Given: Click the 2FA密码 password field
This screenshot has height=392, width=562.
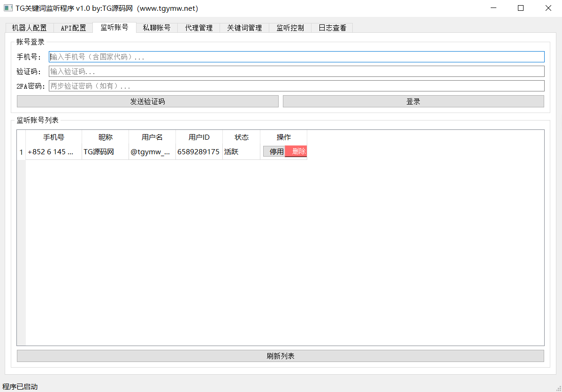Looking at the screenshot, I should (296, 86).
